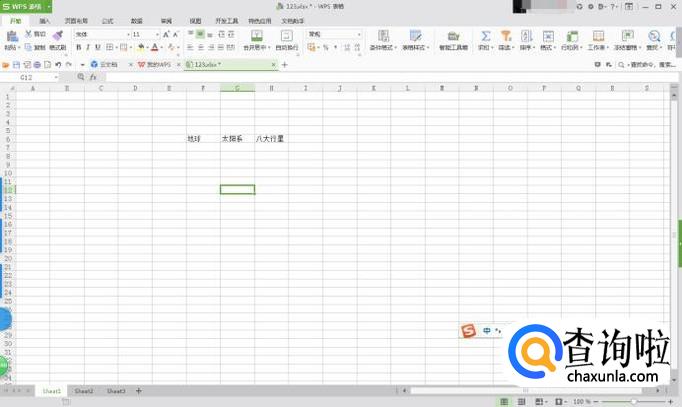Switch to the Sheet3 tab
The width and height of the screenshot is (682, 407).
coord(116,391)
